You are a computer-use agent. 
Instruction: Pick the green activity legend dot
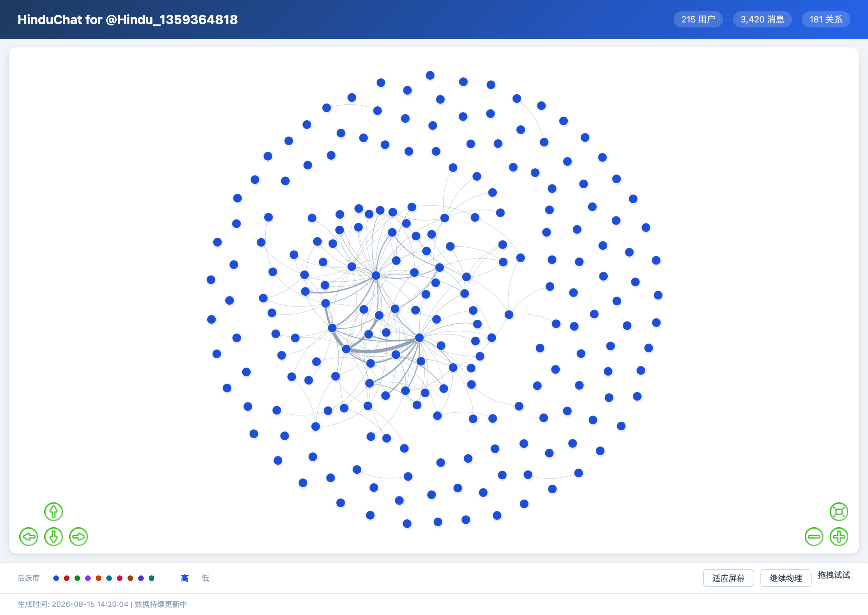coord(77,578)
